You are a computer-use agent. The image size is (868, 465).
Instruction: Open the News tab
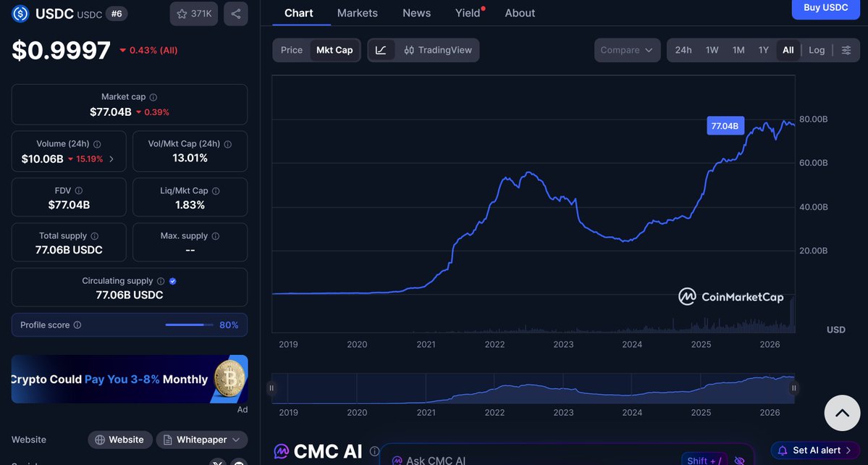point(416,13)
